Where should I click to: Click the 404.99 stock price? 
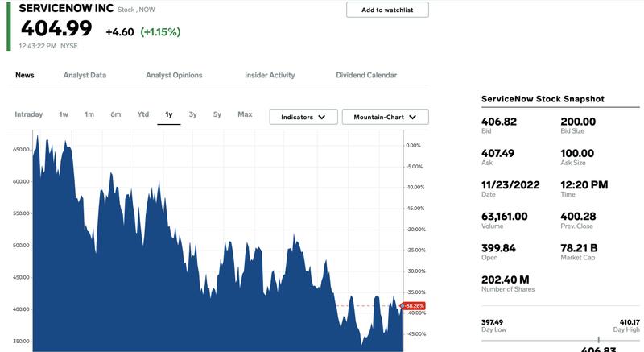[x=56, y=28]
